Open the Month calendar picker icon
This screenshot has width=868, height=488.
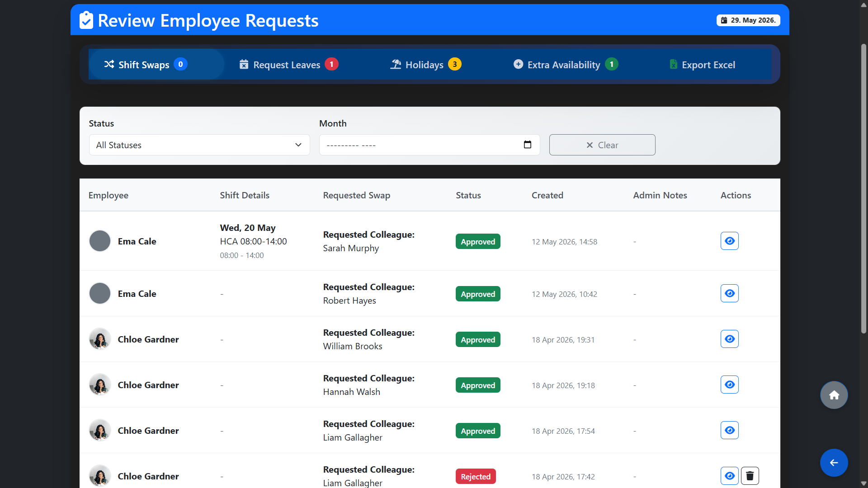point(528,145)
